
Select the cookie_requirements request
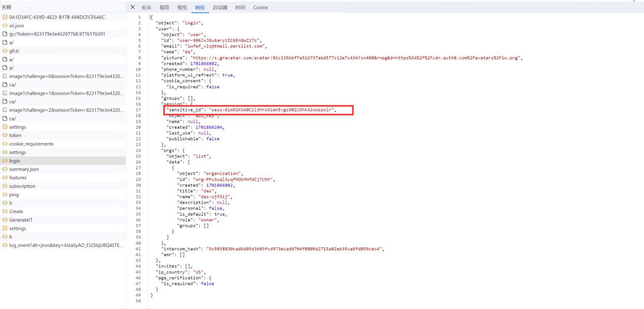tap(31, 144)
